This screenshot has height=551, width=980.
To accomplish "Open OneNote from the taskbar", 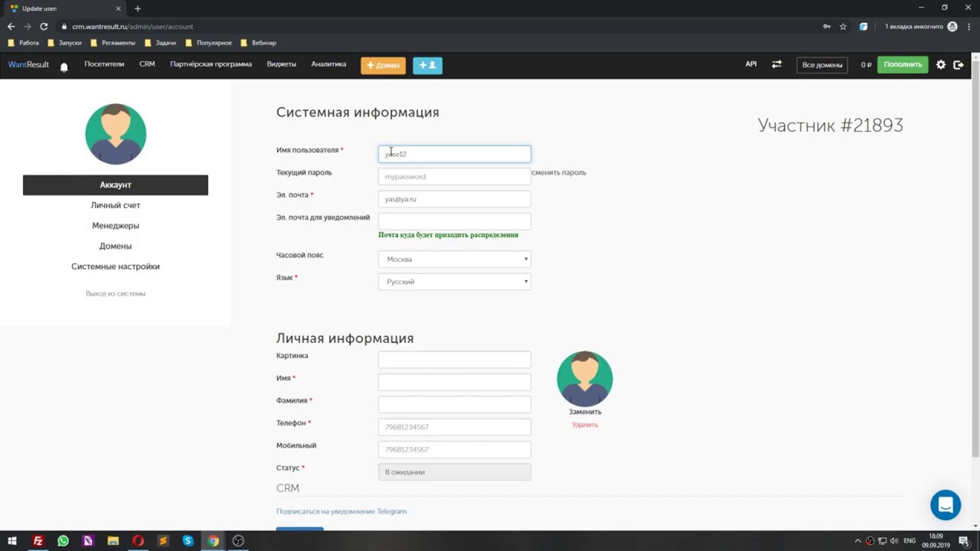I will (88, 541).
